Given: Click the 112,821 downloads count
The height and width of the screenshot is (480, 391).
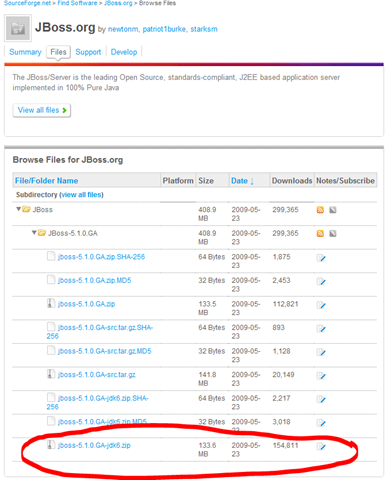Looking at the screenshot, I should (x=285, y=304).
